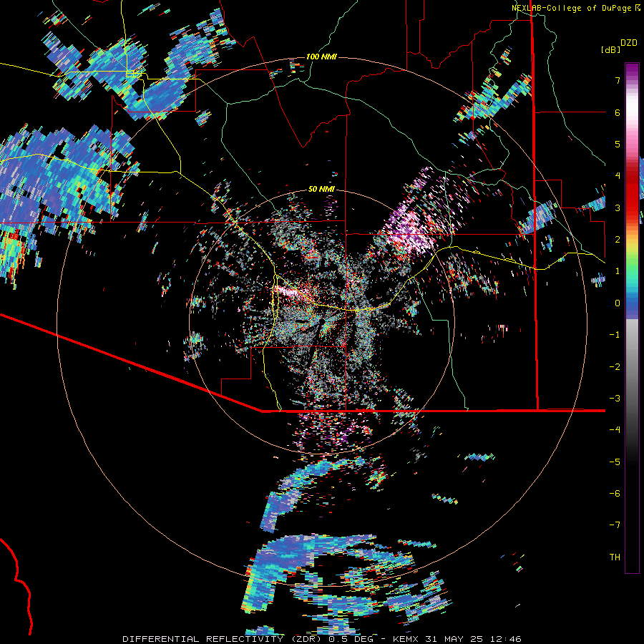Click the 4 value on the dB scale
Viewport: 644px width, 644px height.
point(618,176)
